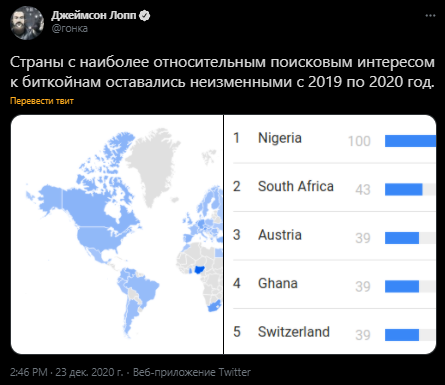Click the author's profile avatar
This screenshot has height=385, width=445.
(x=27, y=23)
